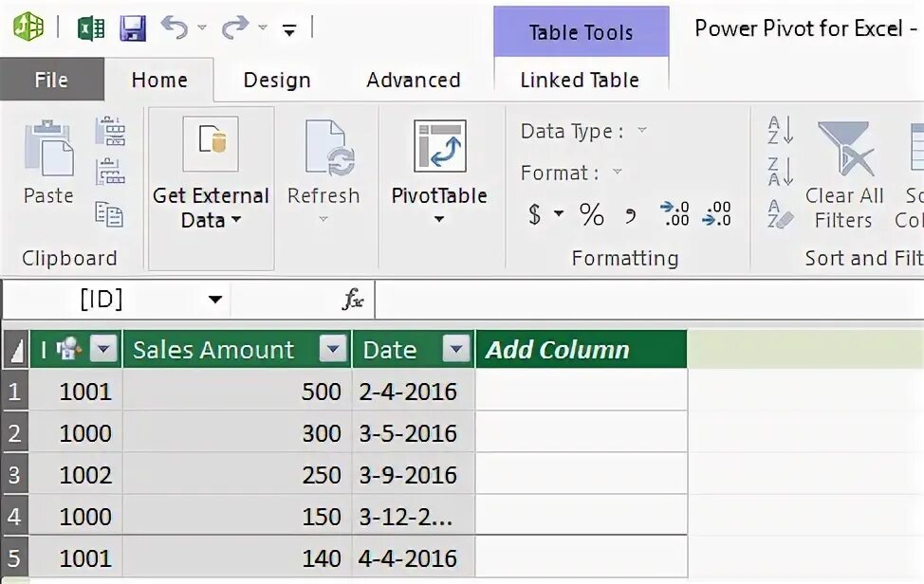The height and width of the screenshot is (584, 924).
Task: Open redo history dropdown arrow
Action: pyautogui.click(x=263, y=27)
